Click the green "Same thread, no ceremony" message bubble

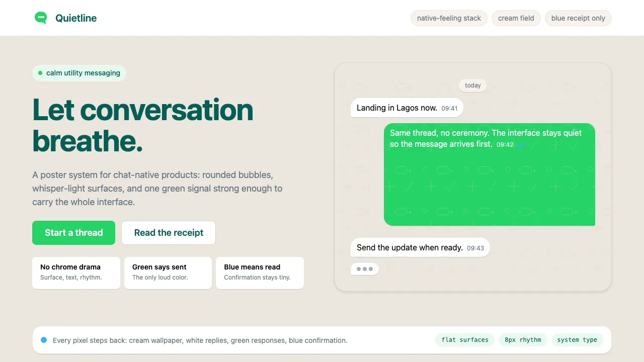[490, 174]
